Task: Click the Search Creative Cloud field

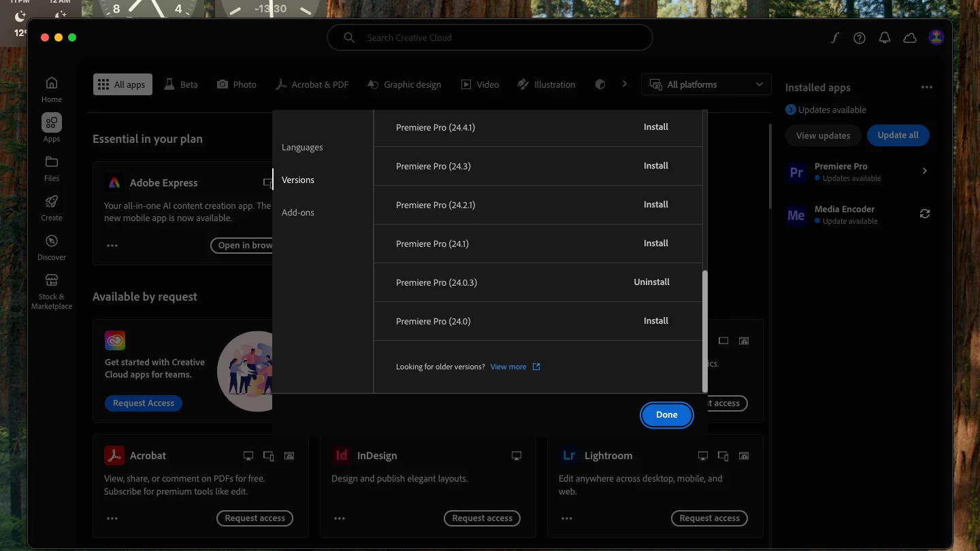Action: (490, 37)
